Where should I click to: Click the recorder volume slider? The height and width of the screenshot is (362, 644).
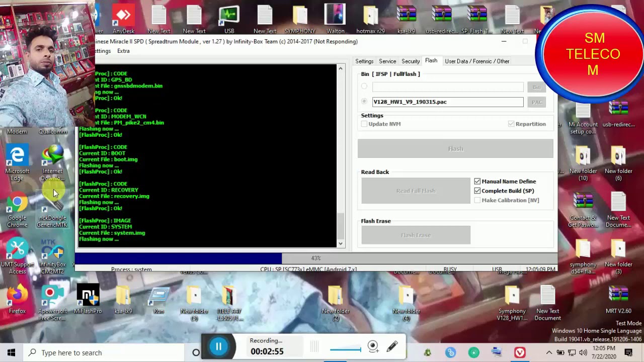[x=345, y=349]
